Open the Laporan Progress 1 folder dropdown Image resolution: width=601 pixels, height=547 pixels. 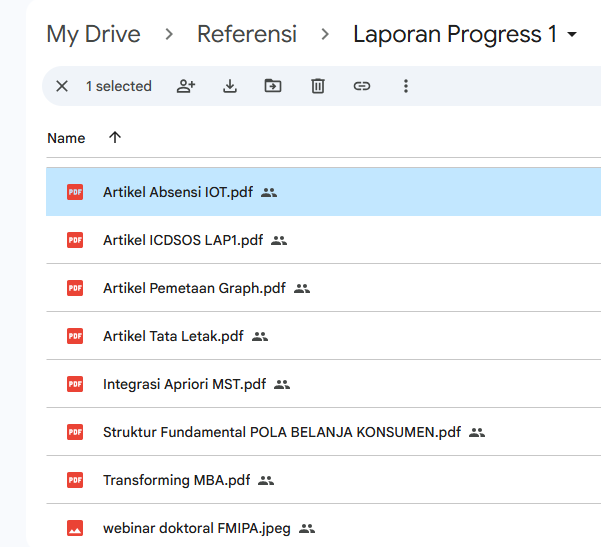572,35
